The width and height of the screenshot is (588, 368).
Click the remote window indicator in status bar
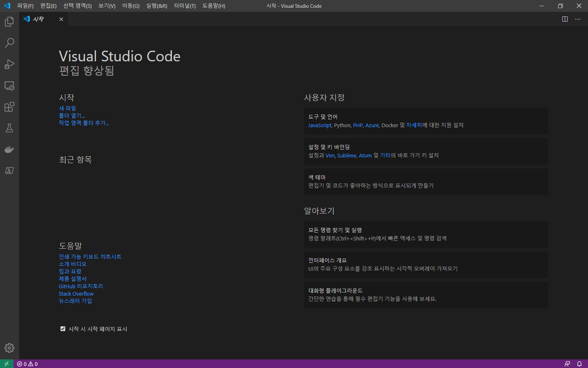pyautogui.click(x=7, y=364)
